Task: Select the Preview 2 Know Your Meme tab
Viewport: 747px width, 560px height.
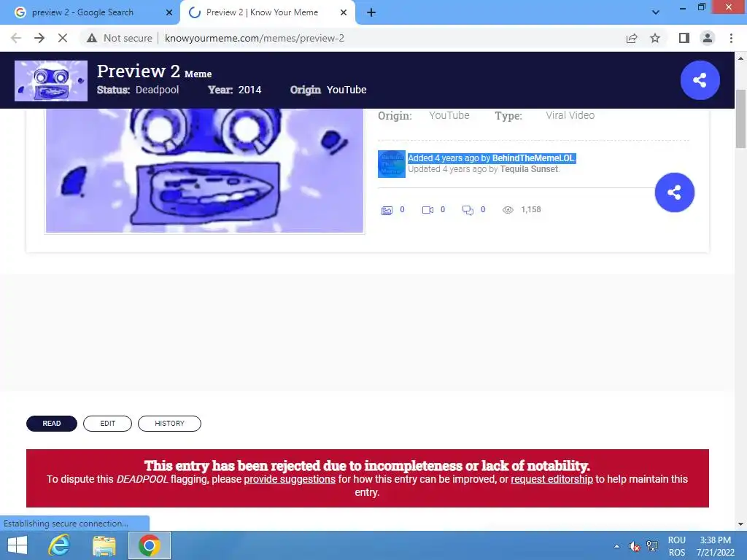Action: click(x=268, y=12)
